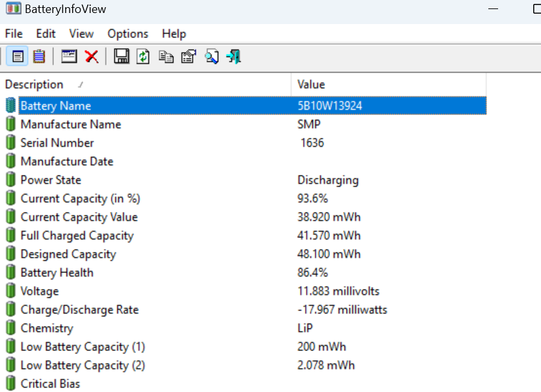Image resolution: width=541 pixels, height=392 pixels.
Task: Open the File menu
Action: click(x=14, y=34)
